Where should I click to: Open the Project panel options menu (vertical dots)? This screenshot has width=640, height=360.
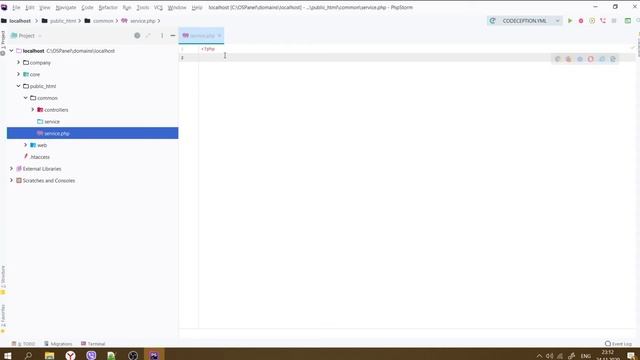pos(162,36)
